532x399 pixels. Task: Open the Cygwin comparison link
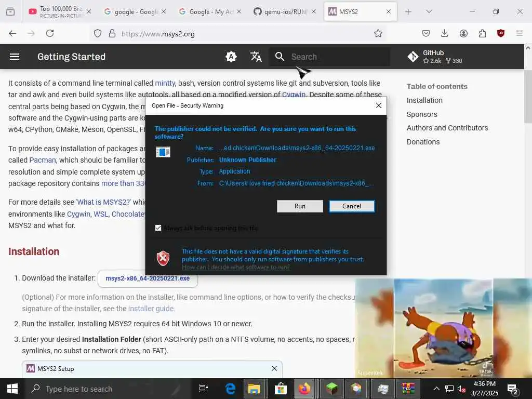coord(79,214)
